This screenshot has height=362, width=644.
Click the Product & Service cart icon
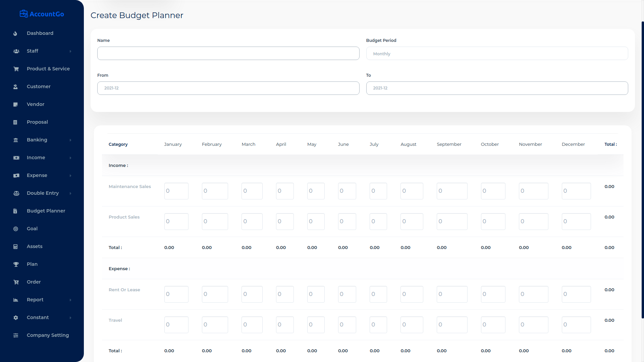pos(16,69)
